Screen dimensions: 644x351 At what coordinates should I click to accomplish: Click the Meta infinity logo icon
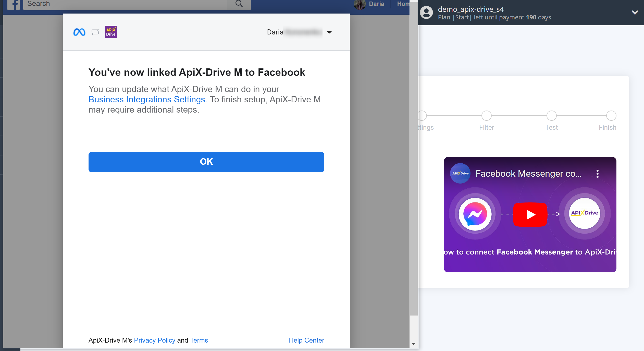point(79,32)
